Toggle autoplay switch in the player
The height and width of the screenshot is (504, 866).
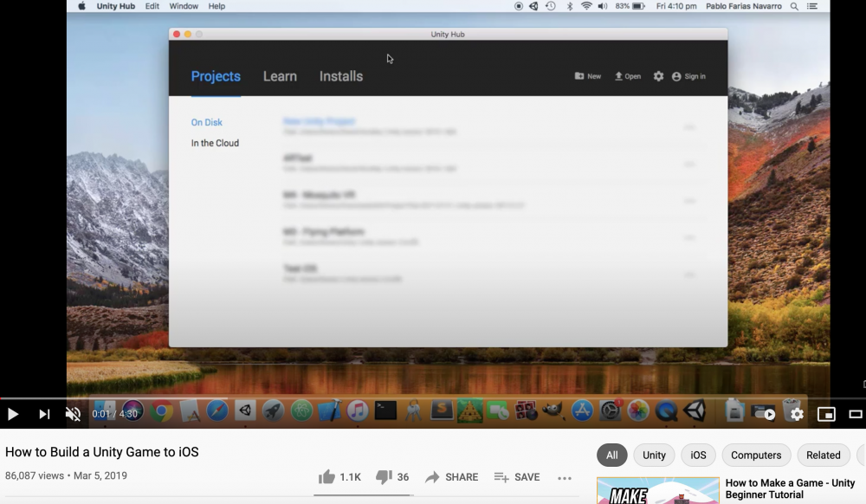pos(765,413)
